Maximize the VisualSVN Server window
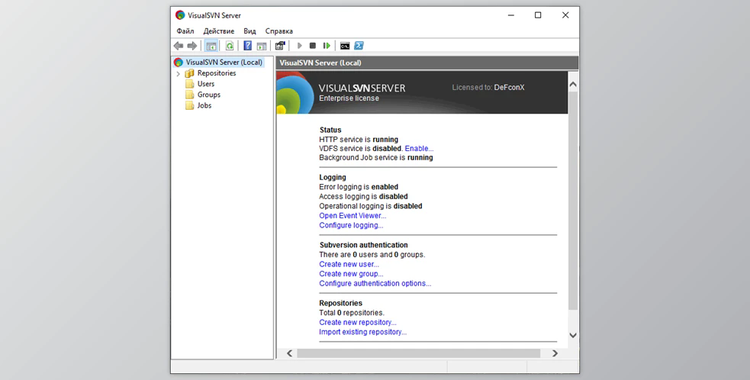This screenshot has height=380, width=750. 538,15
